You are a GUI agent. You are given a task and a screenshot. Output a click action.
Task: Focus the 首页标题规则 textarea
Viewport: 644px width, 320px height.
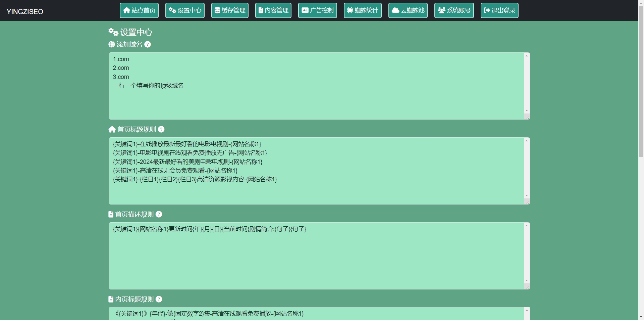click(x=319, y=171)
